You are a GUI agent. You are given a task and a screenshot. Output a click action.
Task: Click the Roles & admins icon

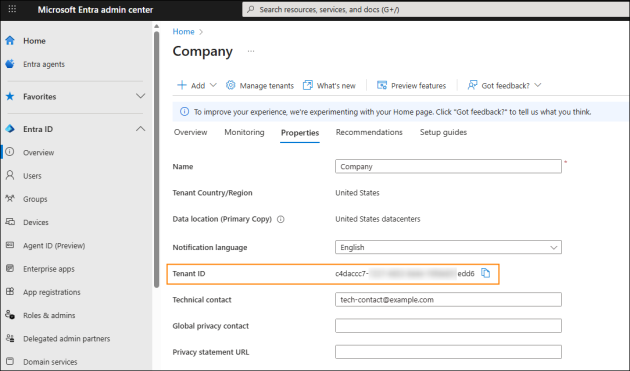[10, 315]
